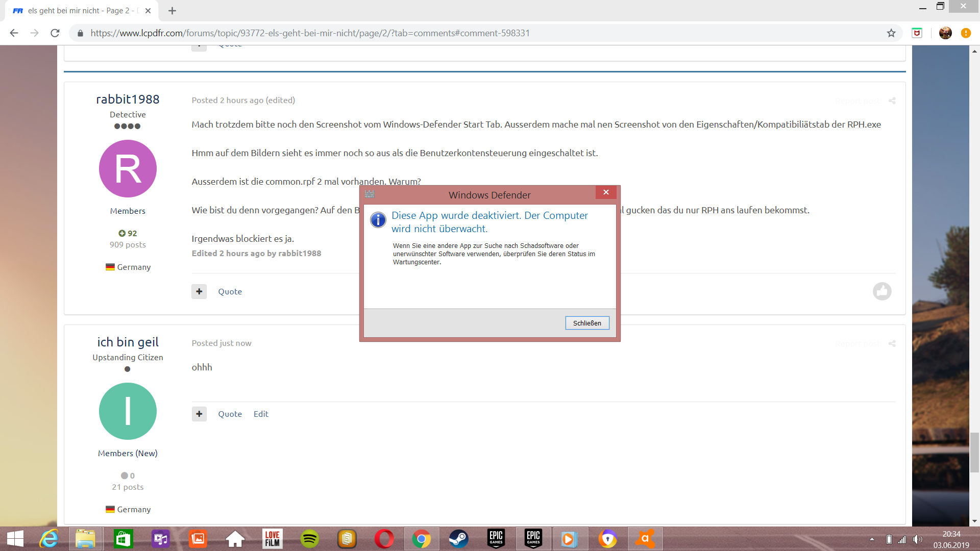The width and height of the screenshot is (980, 551).
Task: Open a new browser tab
Action: tap(172, 11)
